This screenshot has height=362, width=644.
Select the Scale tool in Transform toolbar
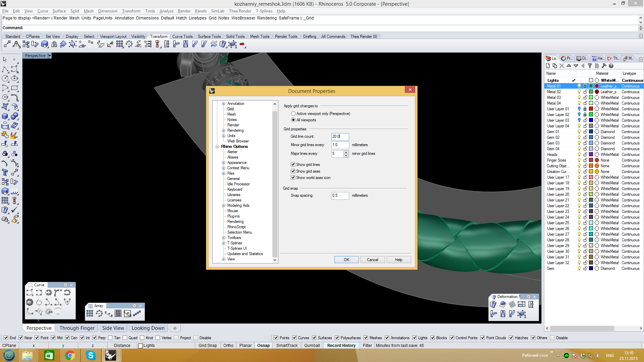45,44
